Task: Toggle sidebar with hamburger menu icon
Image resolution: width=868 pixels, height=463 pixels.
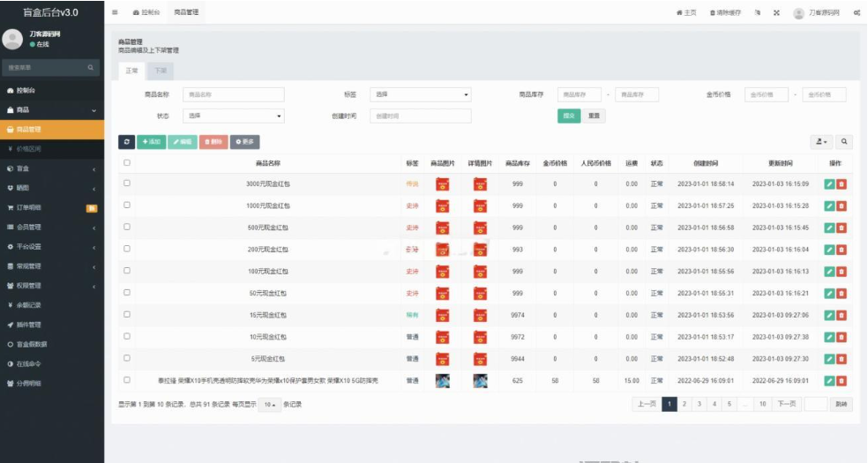Action: pos(116,12)
